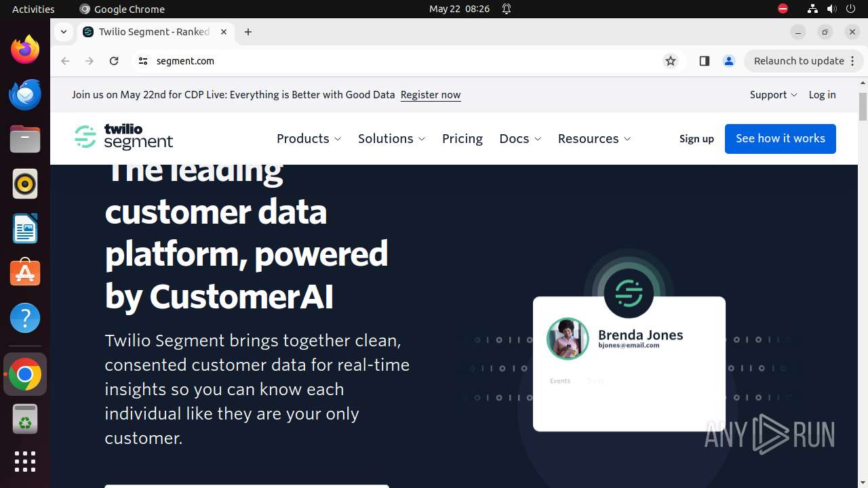
Task: Open Rhythmbox music player icon
Action: (x=25, y=184)
